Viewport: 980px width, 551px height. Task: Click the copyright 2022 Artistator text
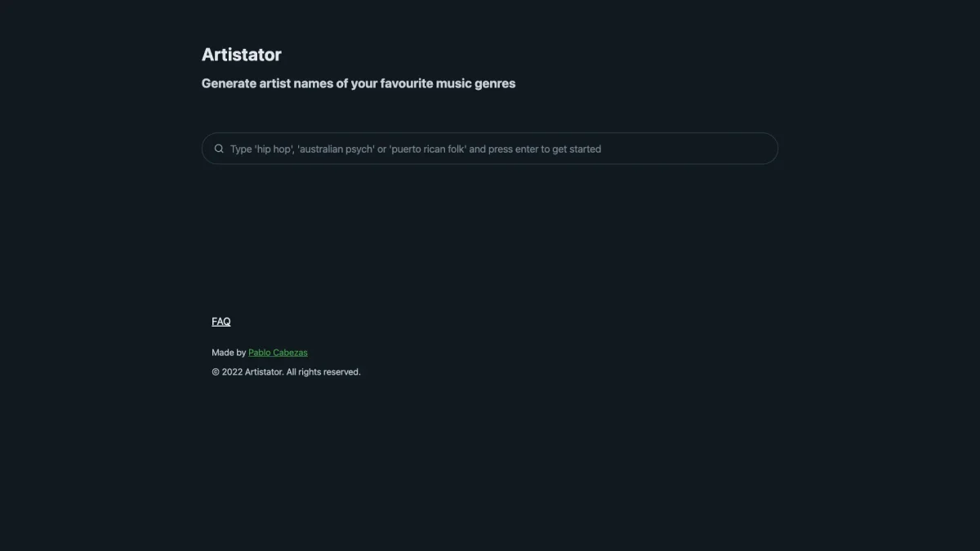(286, 372)
